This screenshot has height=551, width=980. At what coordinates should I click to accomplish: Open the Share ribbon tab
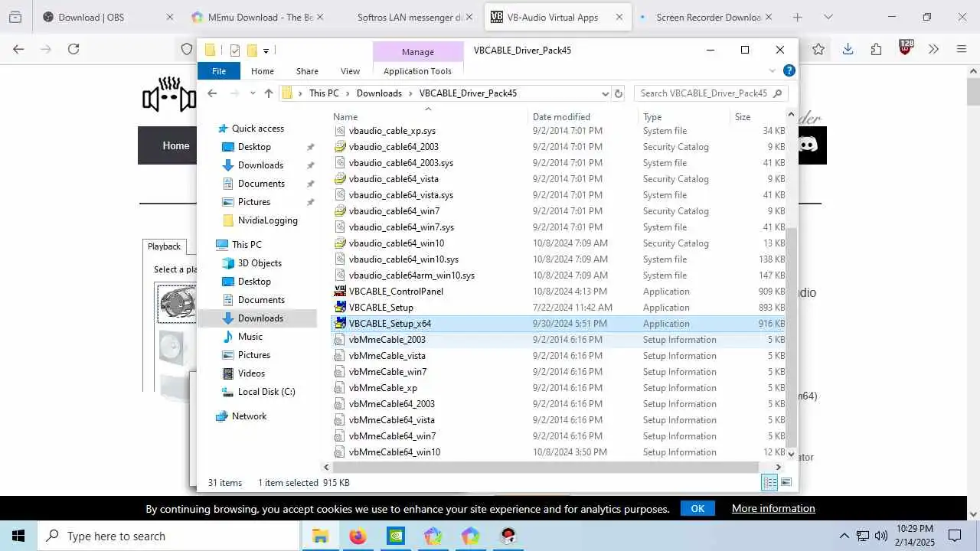pos(307,71)
